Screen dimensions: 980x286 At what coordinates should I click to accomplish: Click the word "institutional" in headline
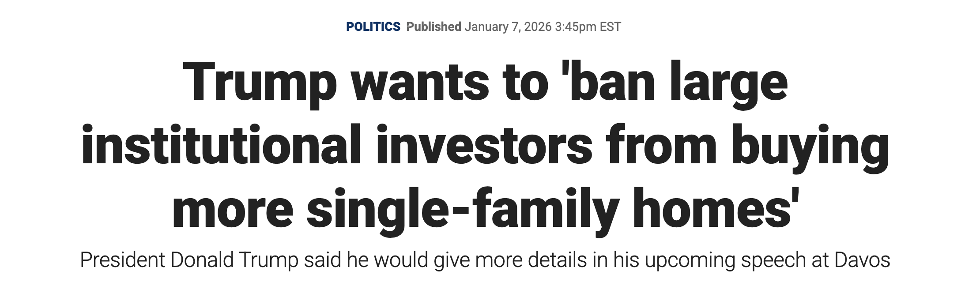click(x=221, y=145)
